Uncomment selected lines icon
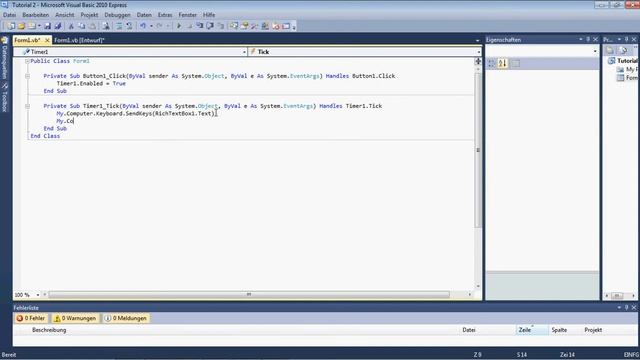This screenshot has height=360, width=640. pos(129,26)
